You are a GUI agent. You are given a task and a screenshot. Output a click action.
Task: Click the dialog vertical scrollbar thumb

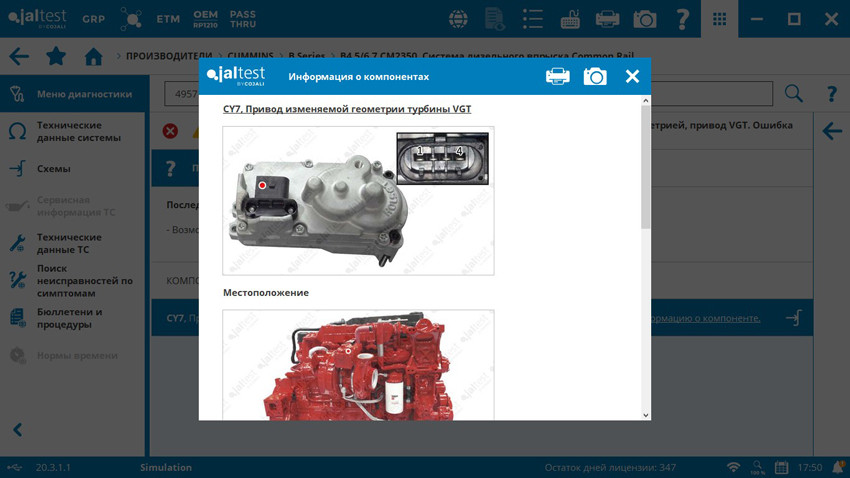tap(645, 167)
